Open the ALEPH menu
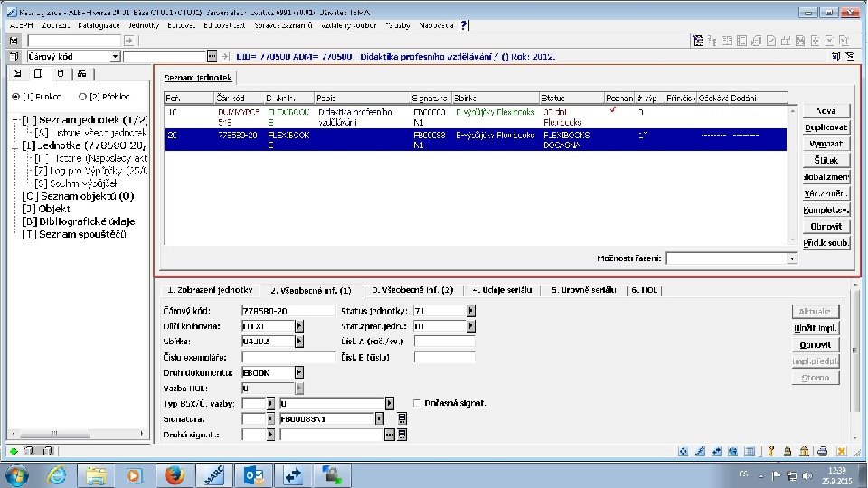 tap(21, 25)
